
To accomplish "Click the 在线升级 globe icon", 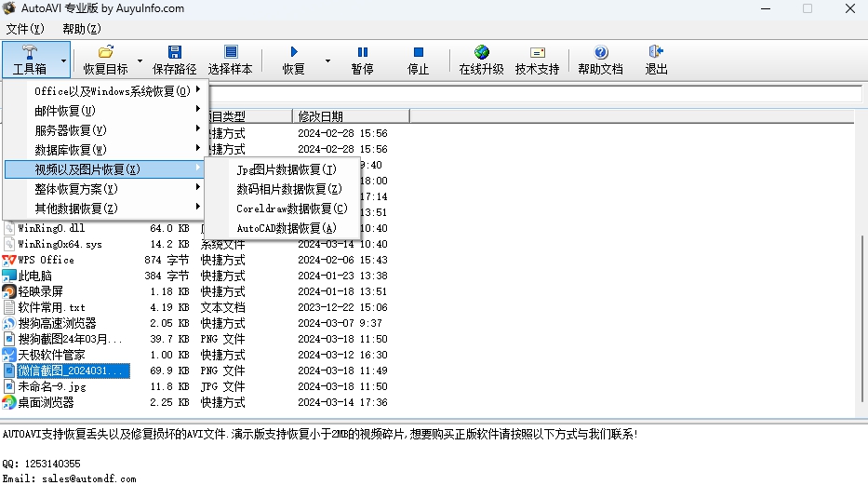I will click(x=482, y=52).
